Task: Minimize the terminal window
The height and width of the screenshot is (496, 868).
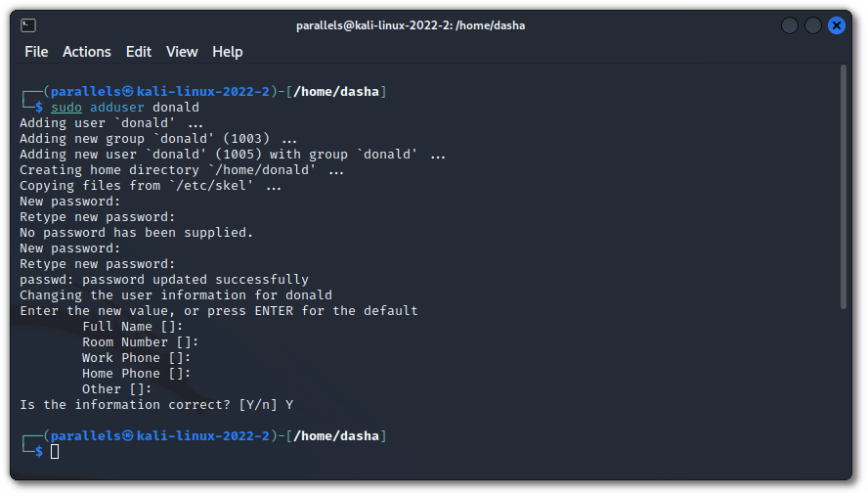Action: pyautogui.click(x=789, y=25)
